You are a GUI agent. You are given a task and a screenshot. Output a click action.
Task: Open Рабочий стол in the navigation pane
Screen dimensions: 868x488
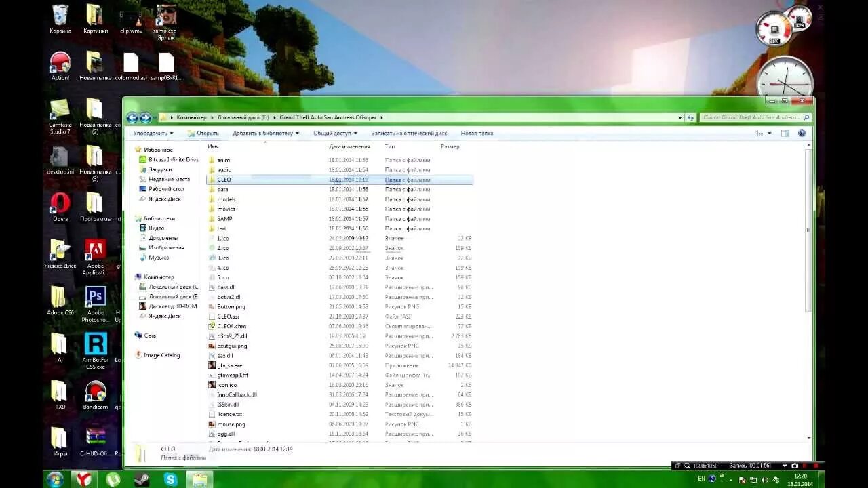click(166, 189)
